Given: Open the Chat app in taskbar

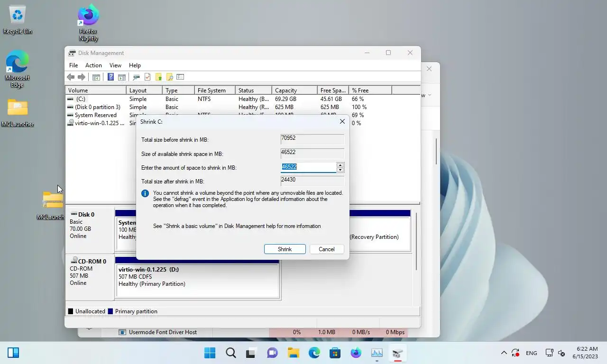Looking at the screenshot, I should (x=272, y=353).
